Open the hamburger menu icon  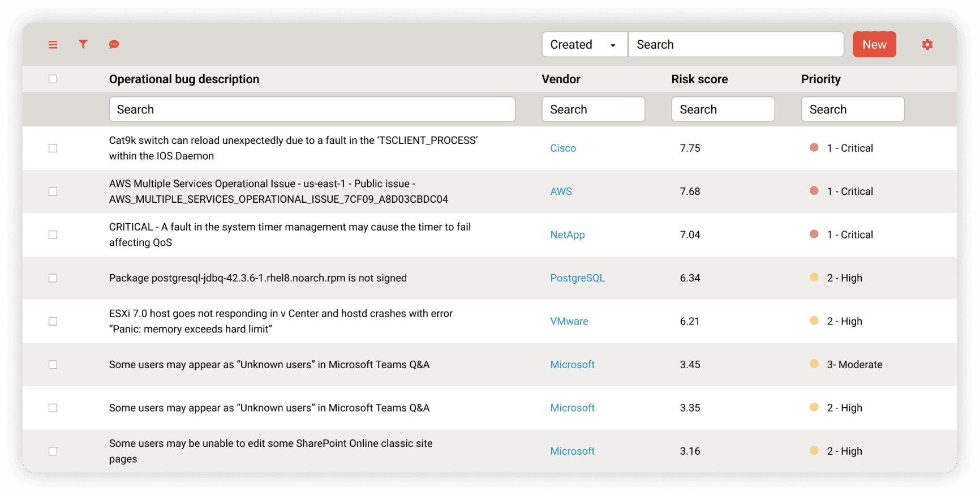click(x=53, y=44)
